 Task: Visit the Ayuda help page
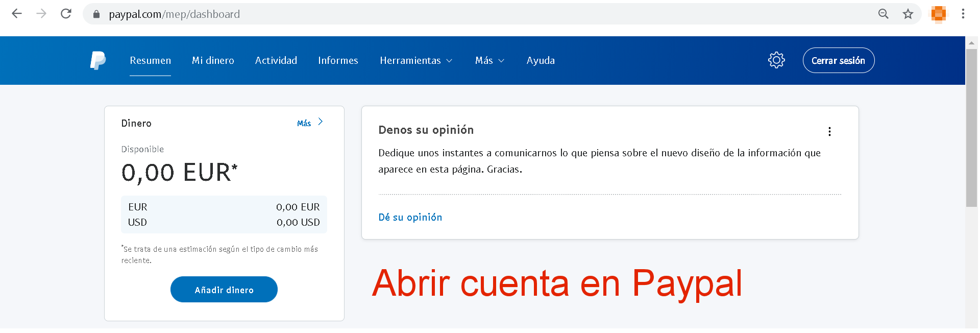click(x=541, y=60)
